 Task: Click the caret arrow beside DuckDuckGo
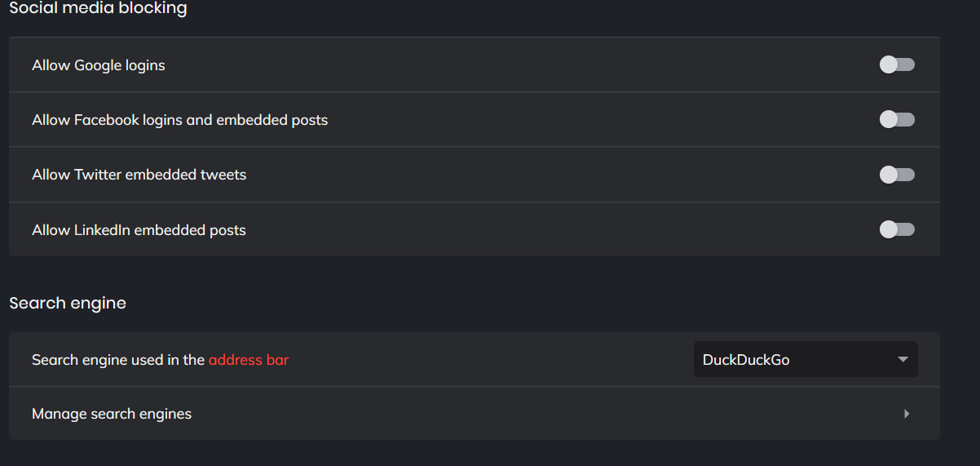(x=903, y=359)
